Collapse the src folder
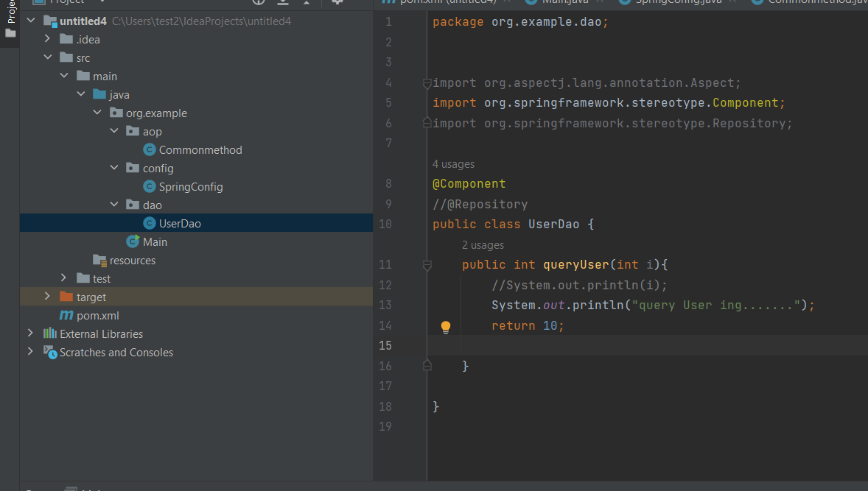The image size is (868, 491). tap(48, 57)
